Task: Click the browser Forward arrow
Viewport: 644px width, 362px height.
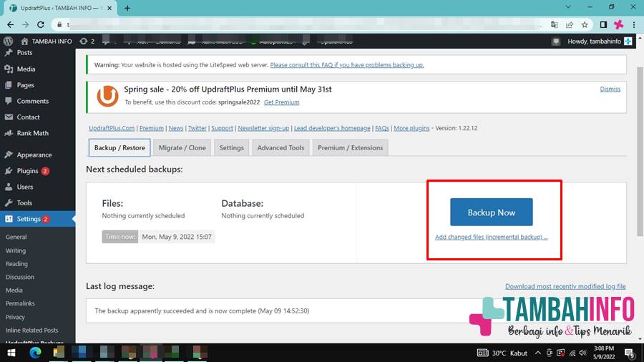Action: coord(26,24)
